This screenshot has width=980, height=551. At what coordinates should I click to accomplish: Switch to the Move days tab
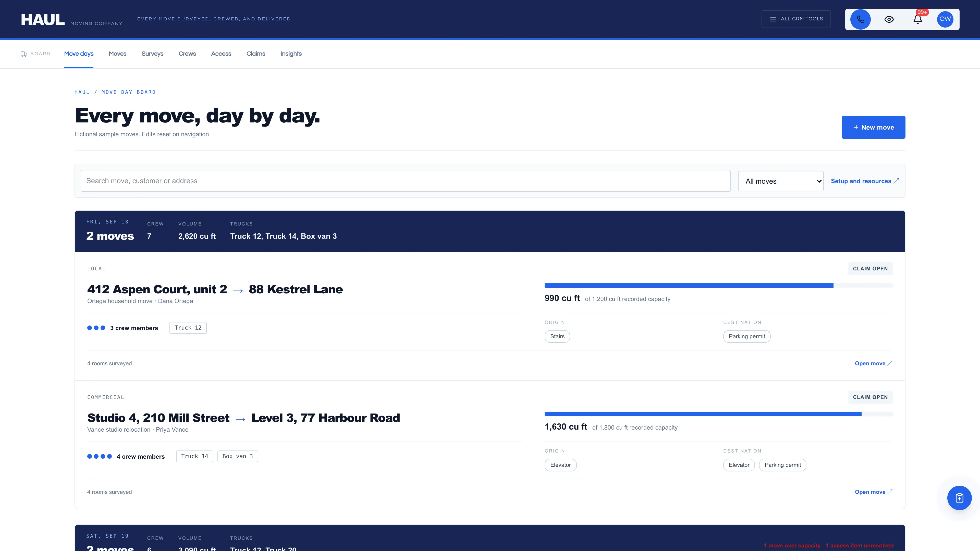[x=79, y=54]
